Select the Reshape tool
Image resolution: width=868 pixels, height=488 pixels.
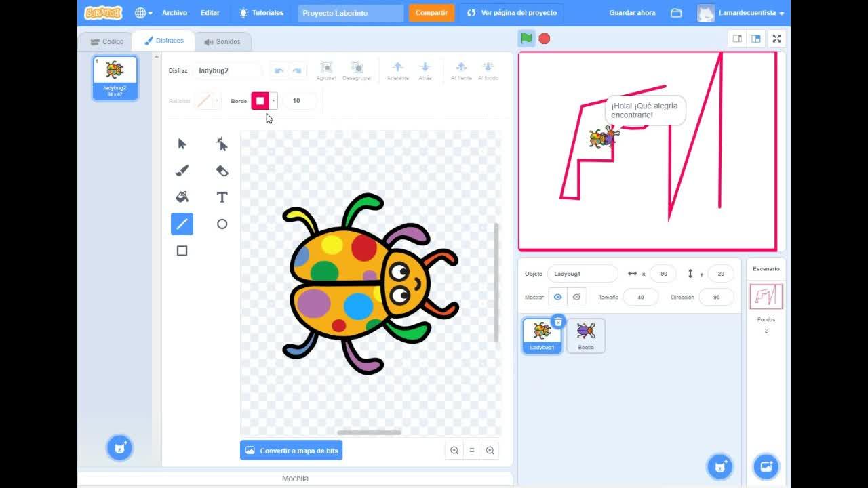(222, 144)
